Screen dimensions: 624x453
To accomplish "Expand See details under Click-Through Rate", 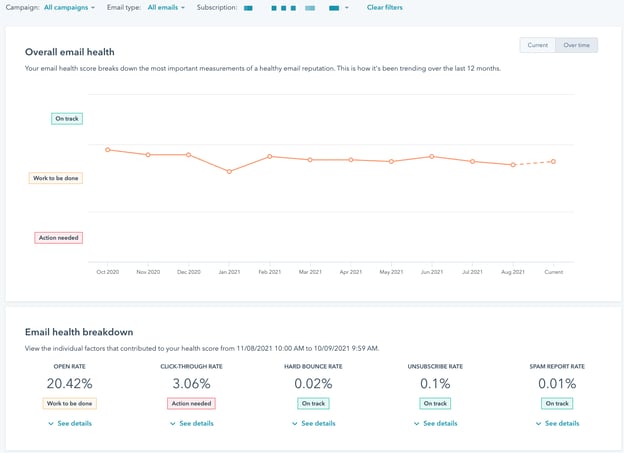I will coord(190,423).
